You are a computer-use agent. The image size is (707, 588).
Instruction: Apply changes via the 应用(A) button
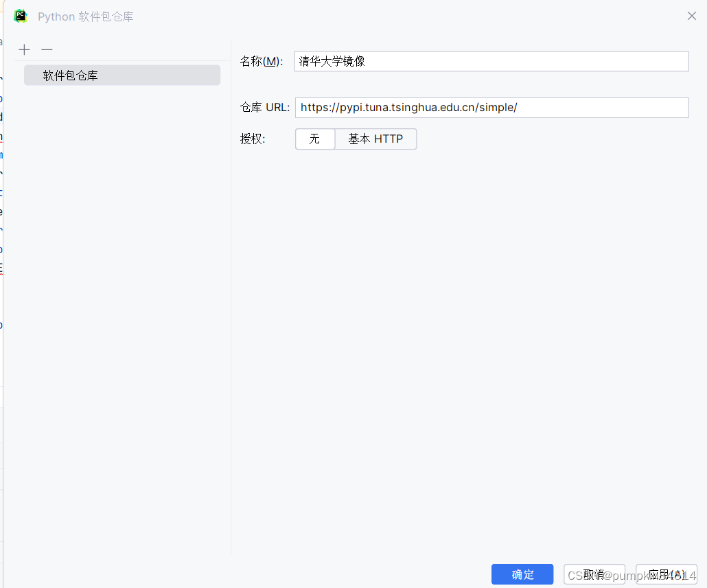pos(665,574)
